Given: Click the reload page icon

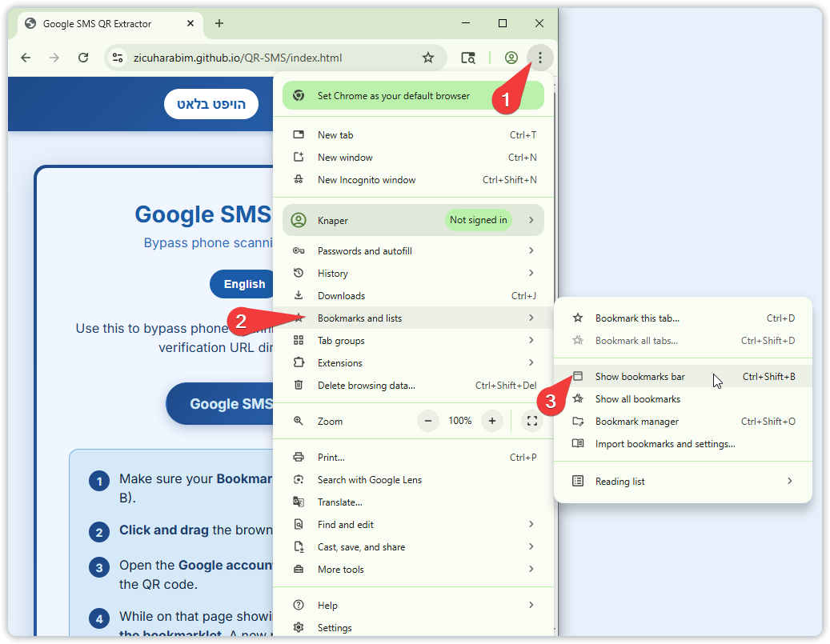Looking at the screenshot, I should 83,58.
